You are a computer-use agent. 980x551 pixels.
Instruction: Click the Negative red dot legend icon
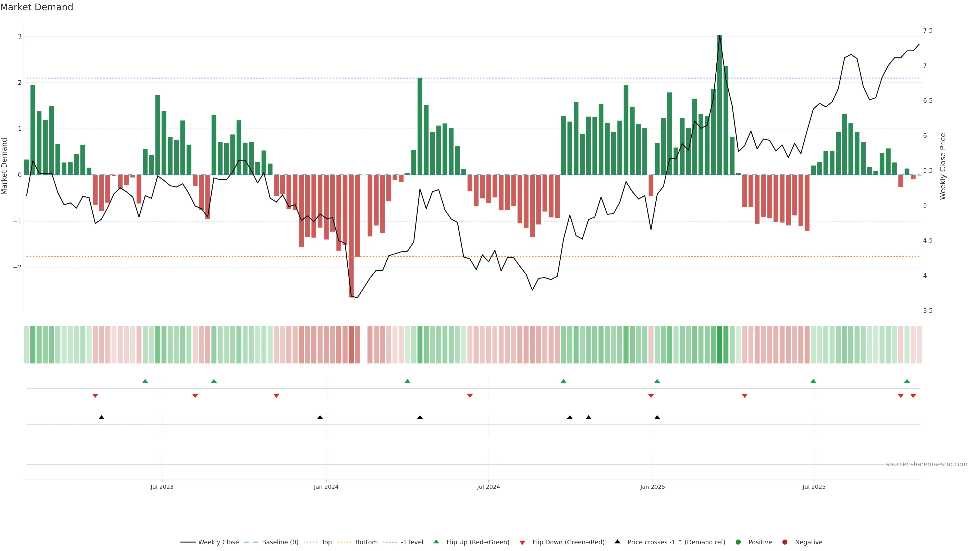pos(785,542)
